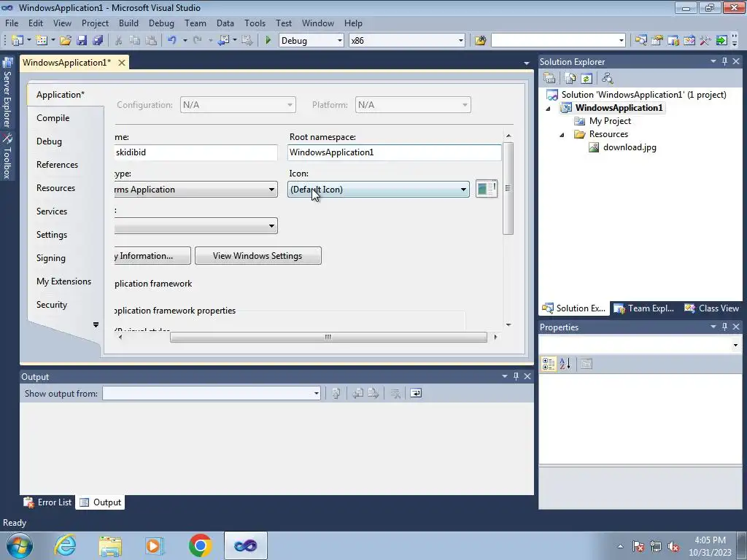Image resolution: width=747 pixels, height=560 pixels.
Task: Open Properties Window from the main toolbar icon
Action: 657,41
